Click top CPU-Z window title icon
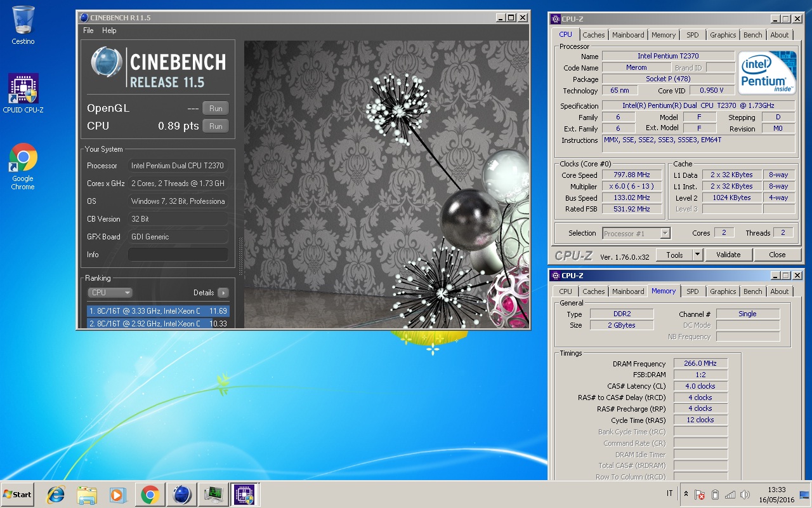812x508 pixels. tap(556, 19)
